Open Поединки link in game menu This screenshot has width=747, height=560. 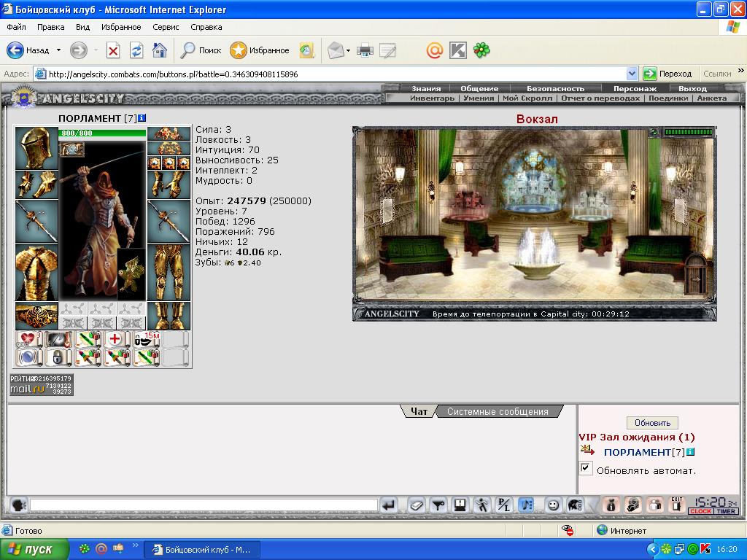tap(668, 98)
